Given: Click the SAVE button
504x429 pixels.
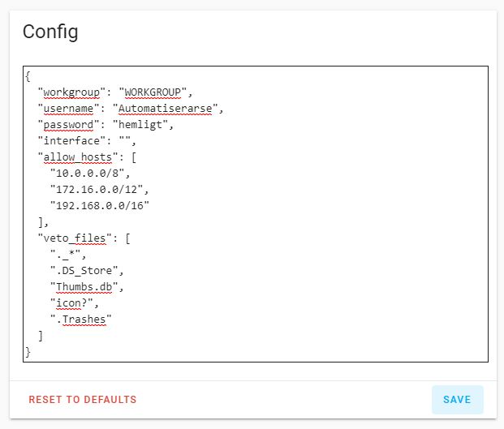Looking at the screenshot, I should 457,400.
